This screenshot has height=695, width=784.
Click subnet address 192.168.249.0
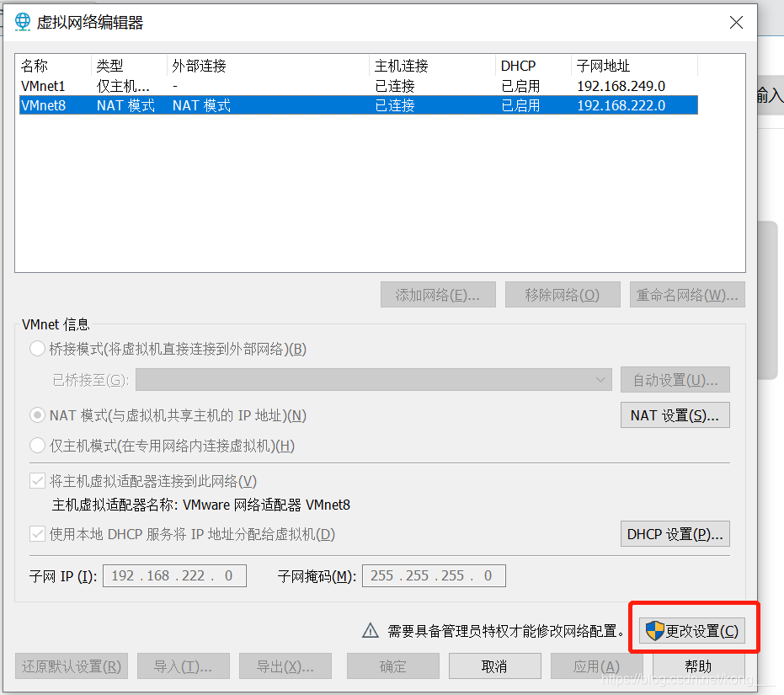(621, 86)
